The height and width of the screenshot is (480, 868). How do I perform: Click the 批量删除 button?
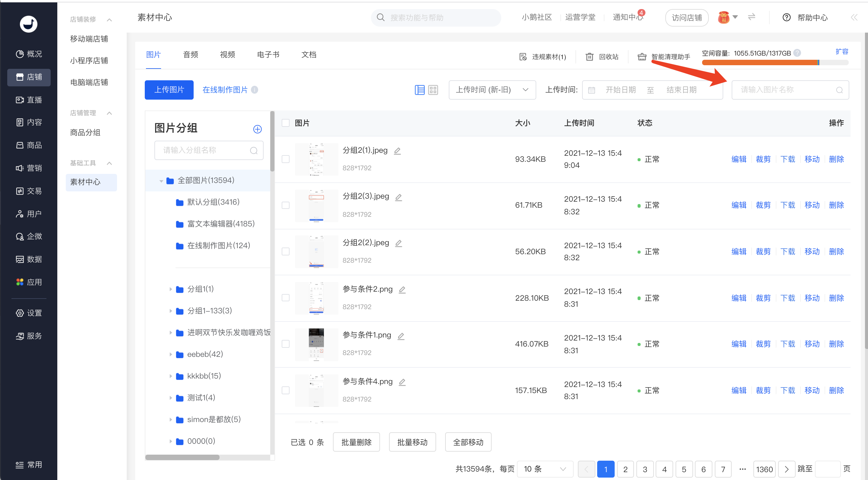click(356, 442)
